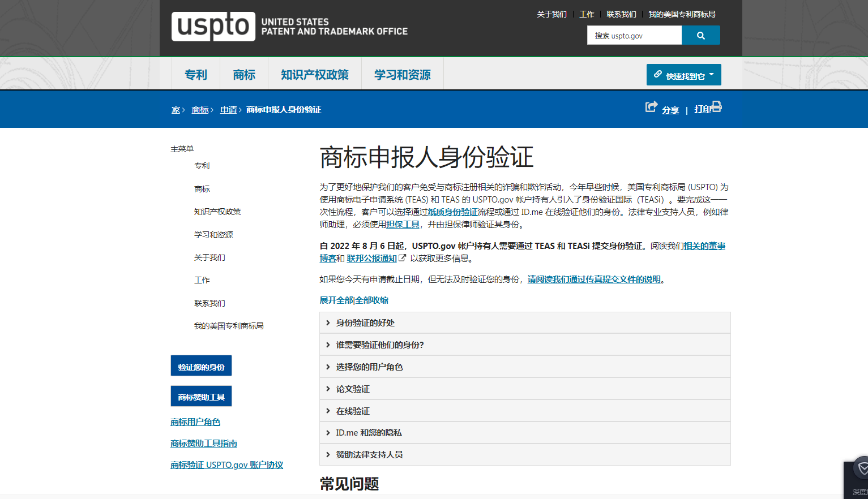
Task: Open the 知识产权政策 navigation tab
Action: coord(315,74)
